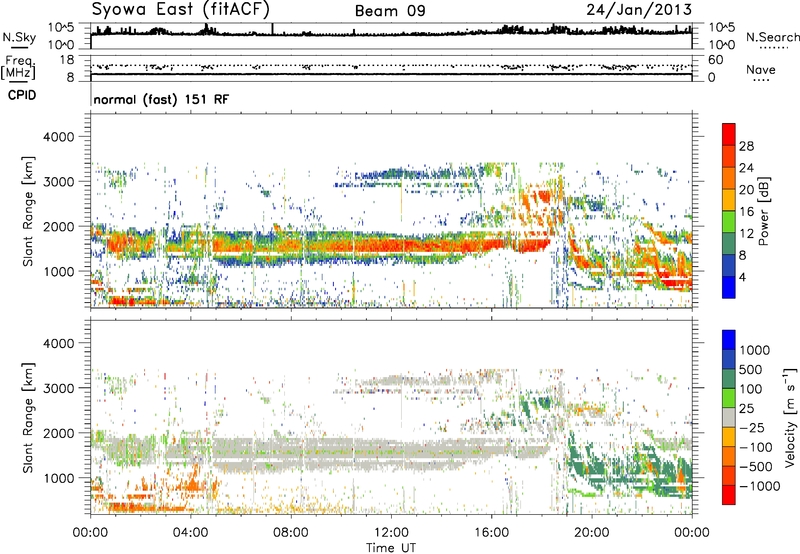Click the '16' Power colorbar label

[746, 212]
